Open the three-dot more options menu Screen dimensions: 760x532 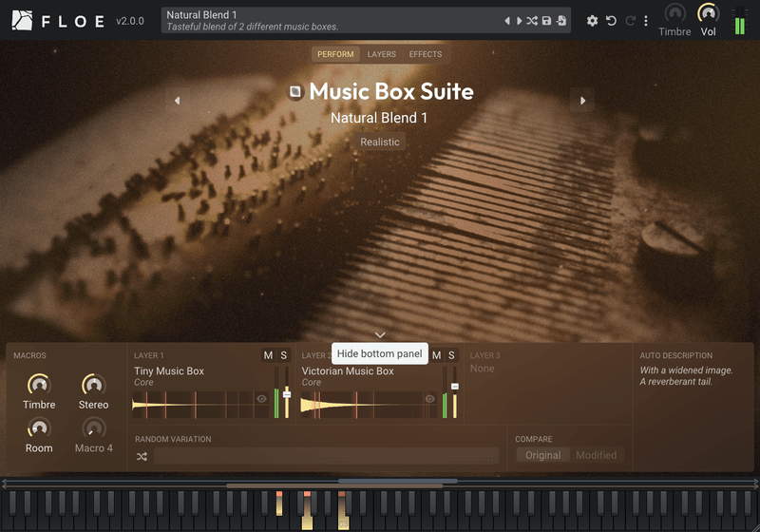tap(646, 21)
